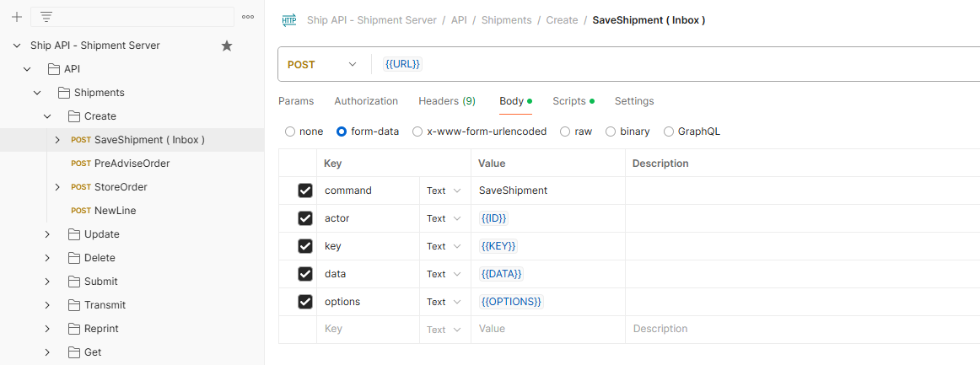Star the Ship API collection

[x=227, y=46]
